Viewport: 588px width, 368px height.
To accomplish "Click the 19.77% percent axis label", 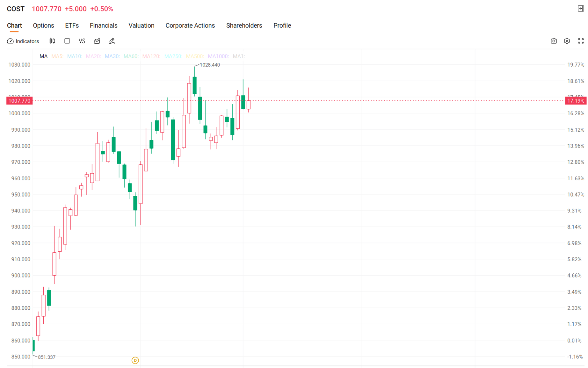I will click(576, 65).
